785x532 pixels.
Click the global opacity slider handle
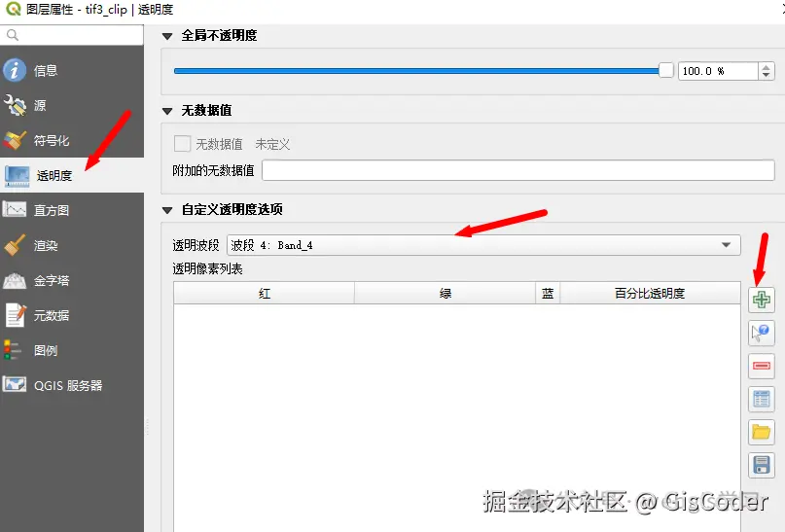[666, 71]
